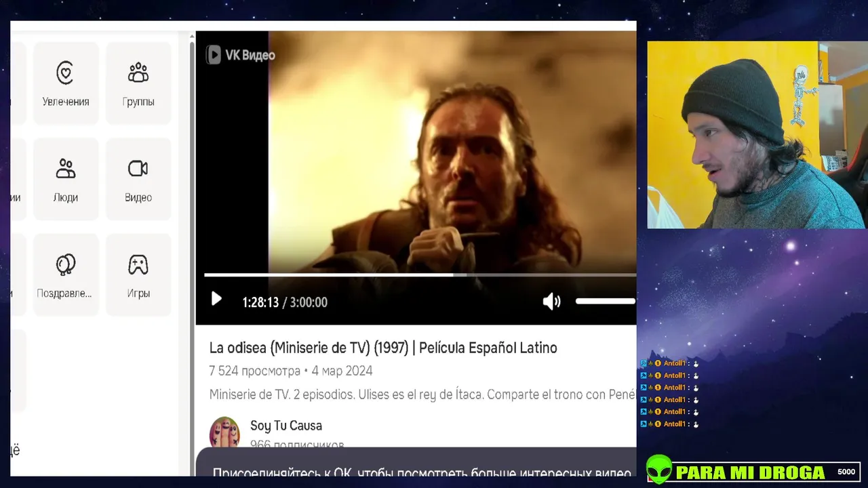Click the vertical scrollbar beside the sidebar
Viewport: 868px width, 488px height.
click(x=191, y=258)
